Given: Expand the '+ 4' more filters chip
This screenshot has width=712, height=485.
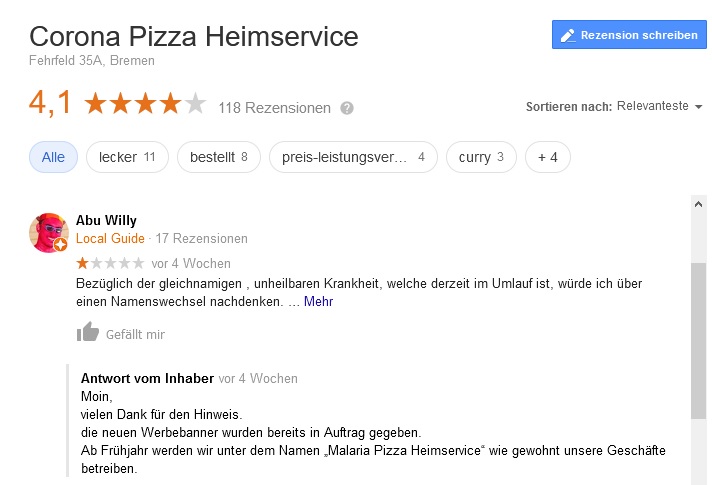Looking at the screenshot, I should 547,157.
